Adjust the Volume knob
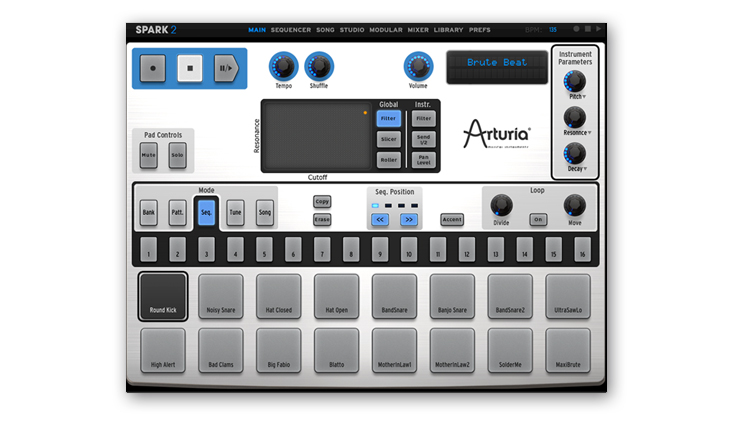Viewport: 750px width, 422px height. coord(419,67)
